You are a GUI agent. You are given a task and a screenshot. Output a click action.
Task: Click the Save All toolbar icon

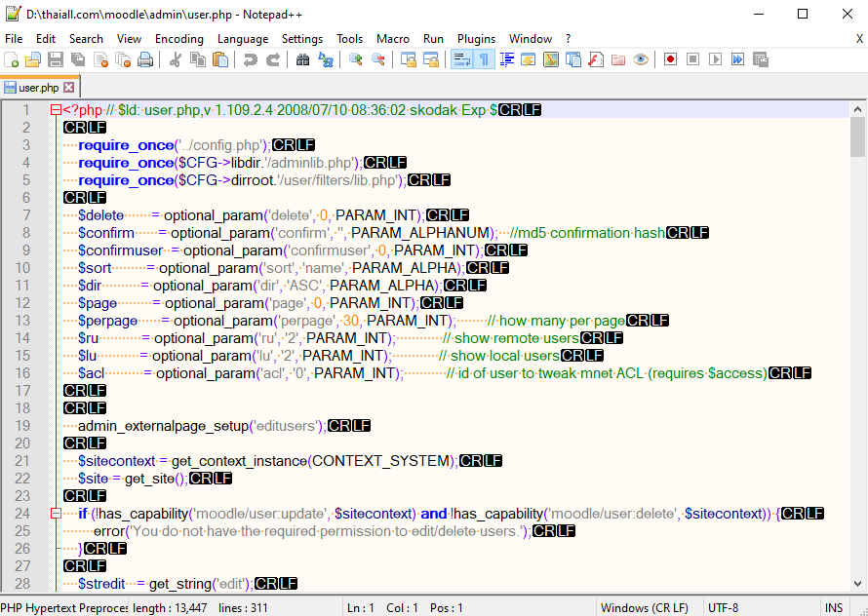[x=78, y=59]
